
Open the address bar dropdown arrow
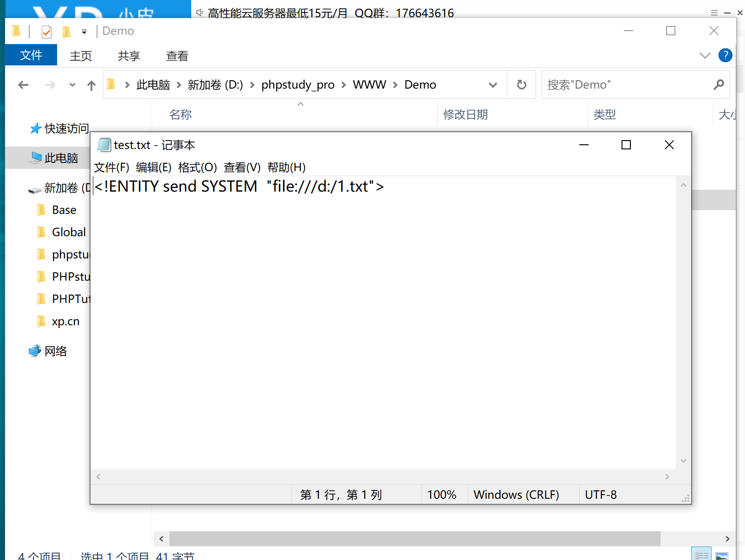[492, 84]
